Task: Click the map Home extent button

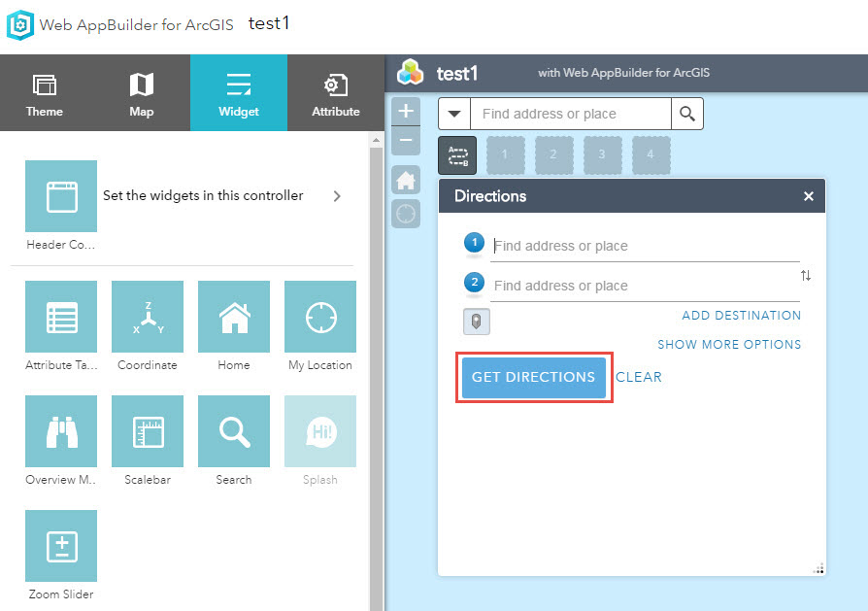Action: pyautogui.click(x=406, y=180)
